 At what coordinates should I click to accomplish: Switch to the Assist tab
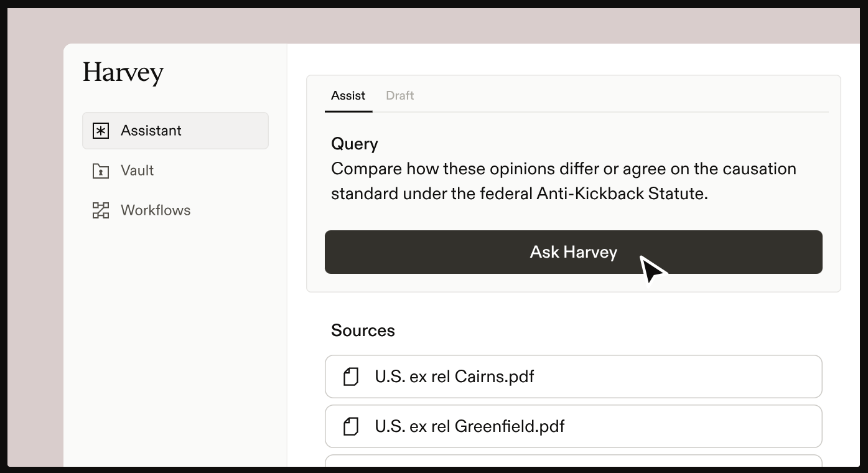pyautogui.click(x=348, y=96)
